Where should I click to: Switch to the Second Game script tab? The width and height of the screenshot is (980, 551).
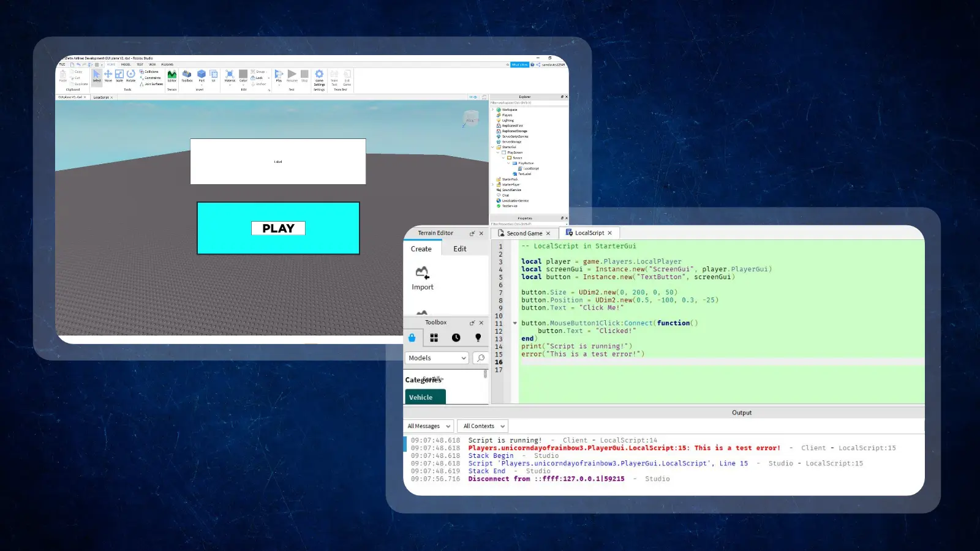coord(524,233)
